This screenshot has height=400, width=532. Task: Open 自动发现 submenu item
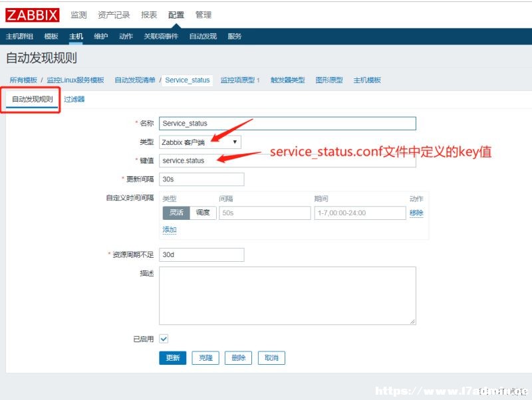pos(203,37)
